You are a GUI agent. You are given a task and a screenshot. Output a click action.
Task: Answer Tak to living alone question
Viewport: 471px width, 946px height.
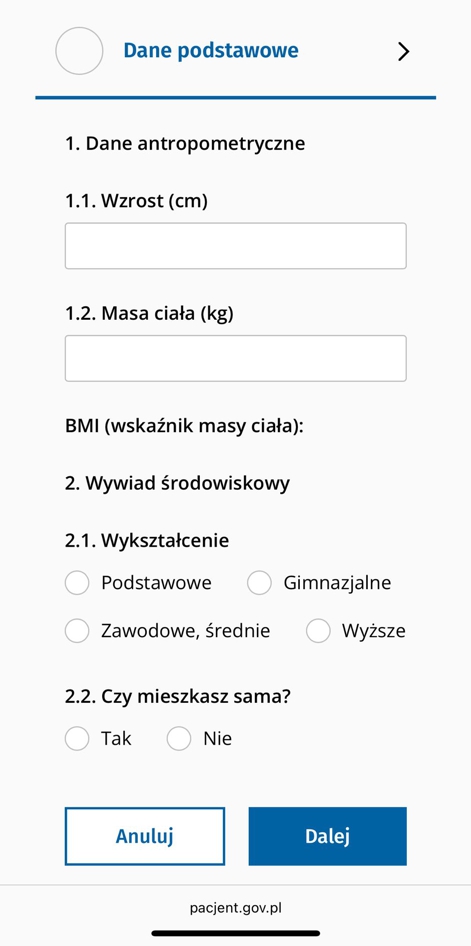[77, 738]
